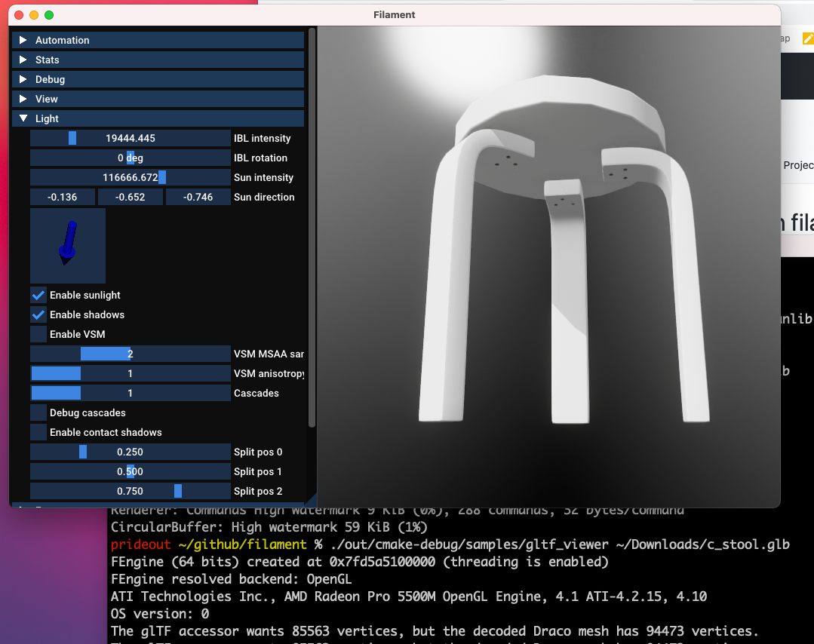
Task: Click the sun direction arrow widget
Action: tap(68, 246)
